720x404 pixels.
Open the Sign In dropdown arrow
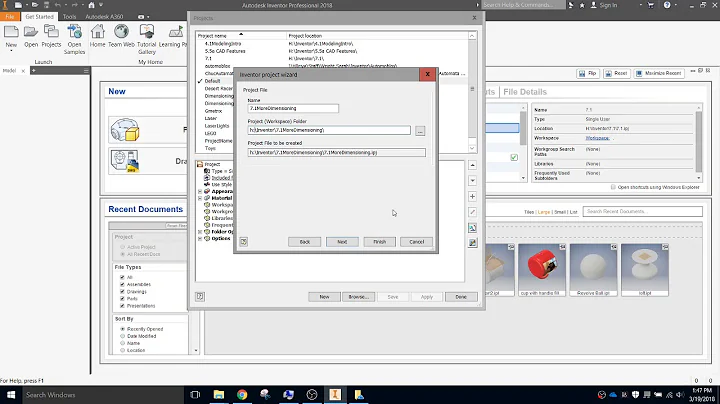641,5
